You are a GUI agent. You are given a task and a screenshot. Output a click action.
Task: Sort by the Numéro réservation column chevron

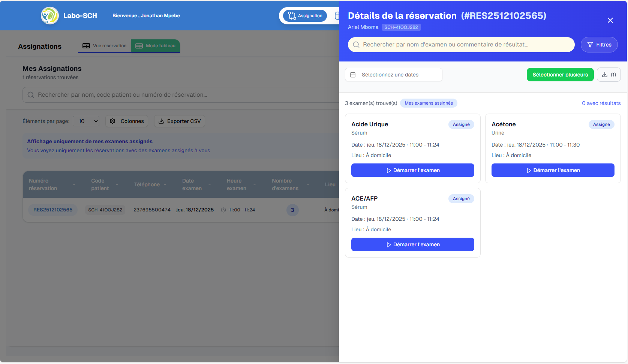74,184
